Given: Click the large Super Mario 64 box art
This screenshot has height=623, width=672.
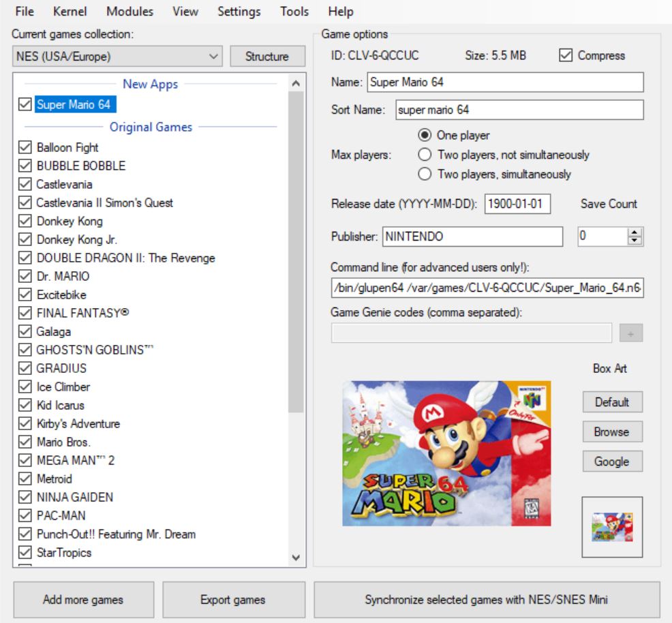Looking at the screenshot, I should coord(446,453).
